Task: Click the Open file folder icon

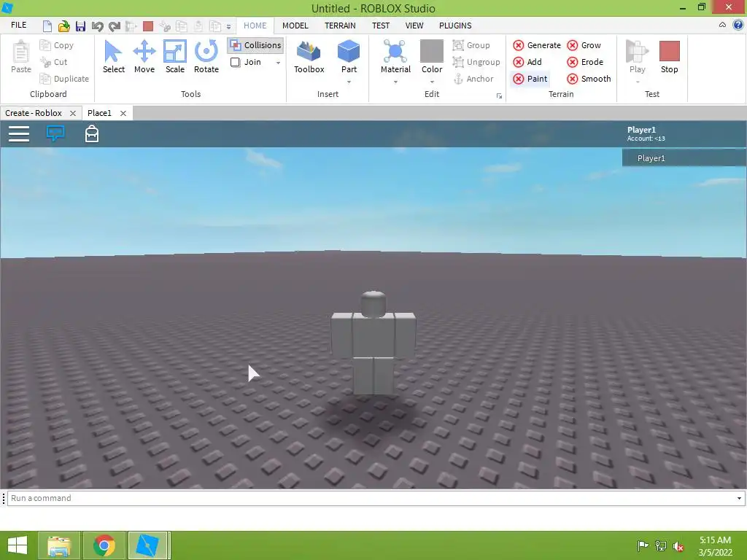Action: click(63, 26)
